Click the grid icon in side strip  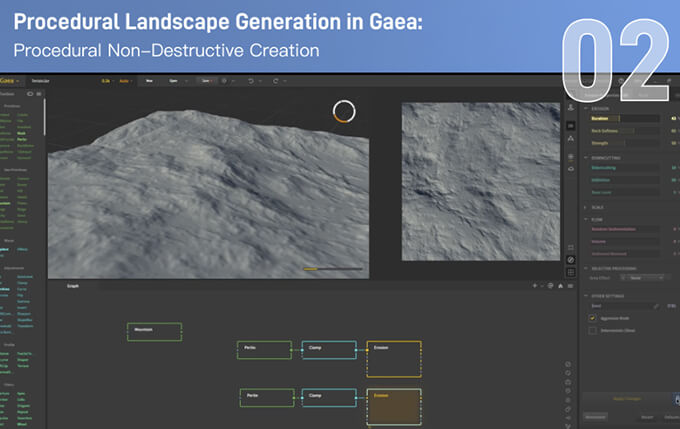click(x=571, y=272)
